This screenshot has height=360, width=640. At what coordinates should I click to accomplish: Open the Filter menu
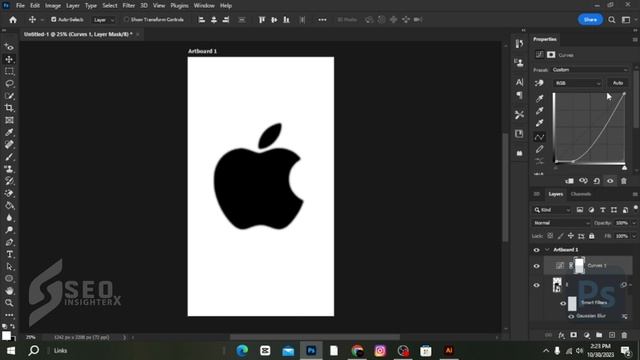[x=129, y=6]
